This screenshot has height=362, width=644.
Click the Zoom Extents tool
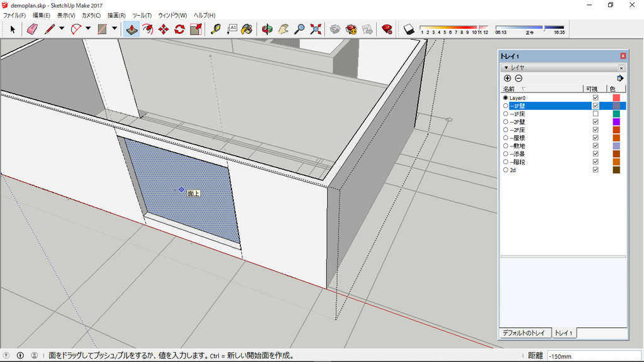click(316, 29)
